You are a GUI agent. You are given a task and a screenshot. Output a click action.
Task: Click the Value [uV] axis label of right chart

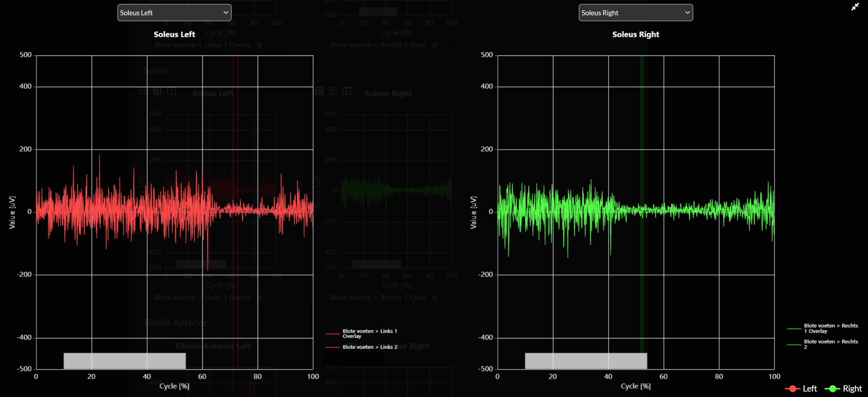tap(473, 212)
